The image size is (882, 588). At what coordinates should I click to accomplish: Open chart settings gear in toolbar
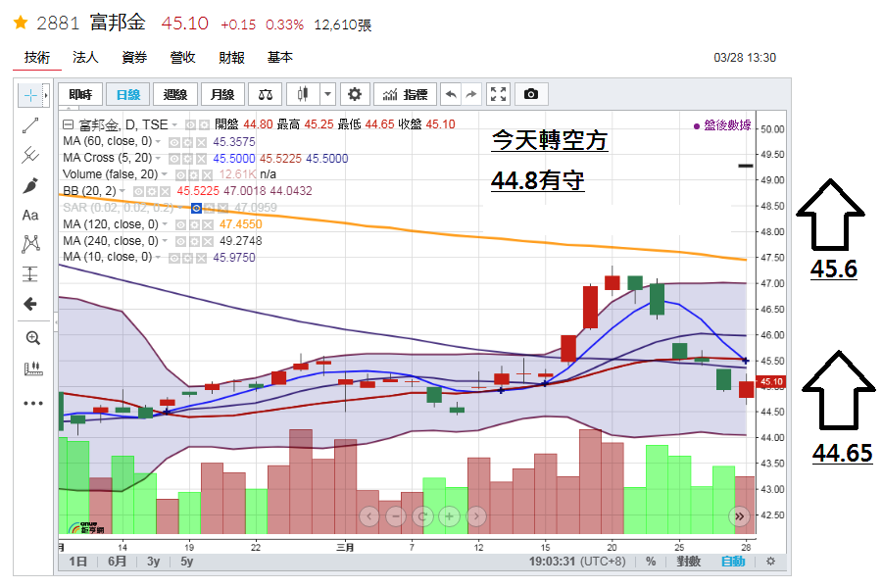355,94
